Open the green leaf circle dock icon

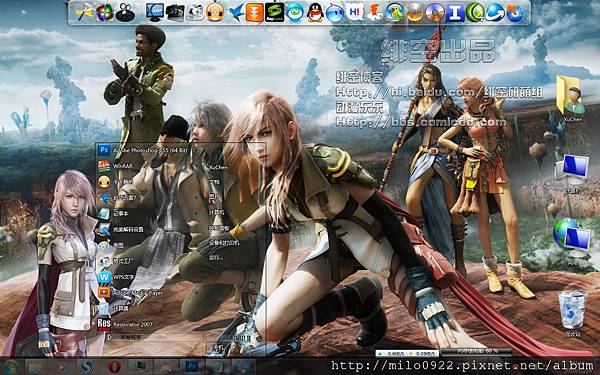474,13
